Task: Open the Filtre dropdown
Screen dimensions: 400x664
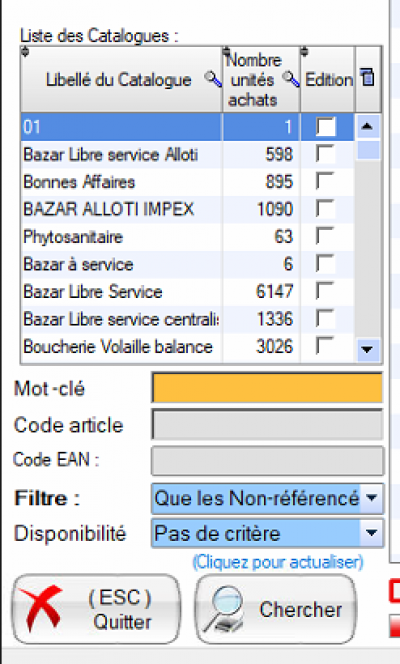Action: (x=372, y=498)
